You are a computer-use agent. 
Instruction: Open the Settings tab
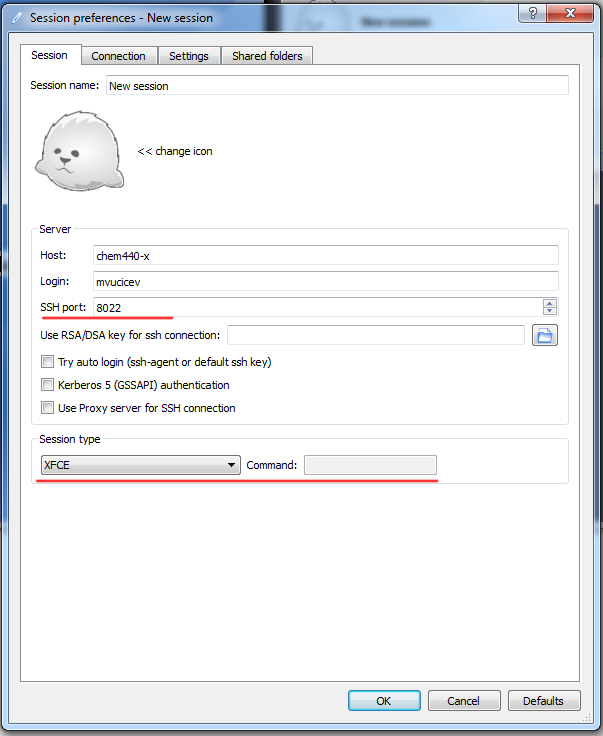188,56
